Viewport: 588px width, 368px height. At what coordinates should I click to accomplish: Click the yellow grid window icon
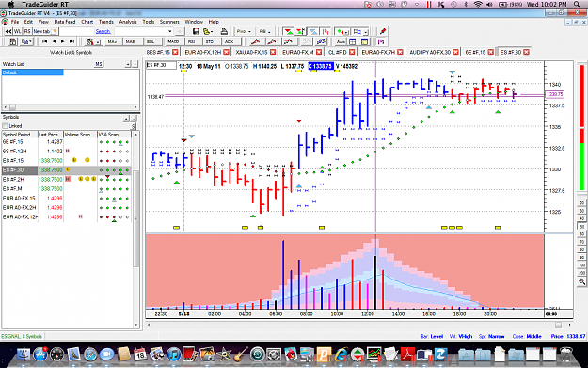click(364, 41)
